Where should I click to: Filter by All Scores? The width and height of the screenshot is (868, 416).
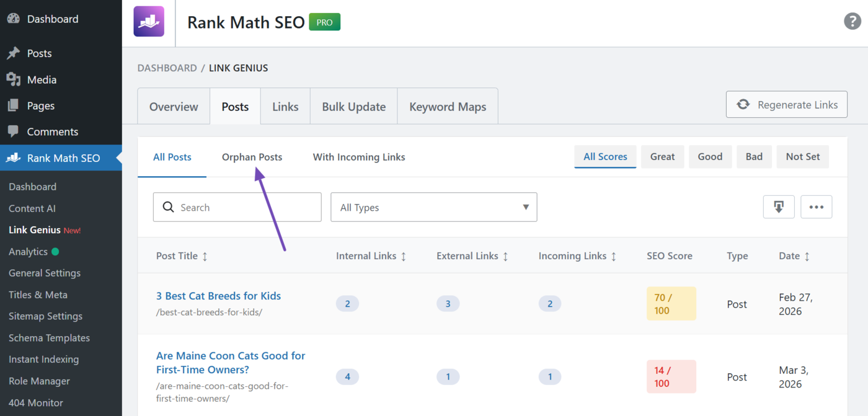tap(605, 157)
